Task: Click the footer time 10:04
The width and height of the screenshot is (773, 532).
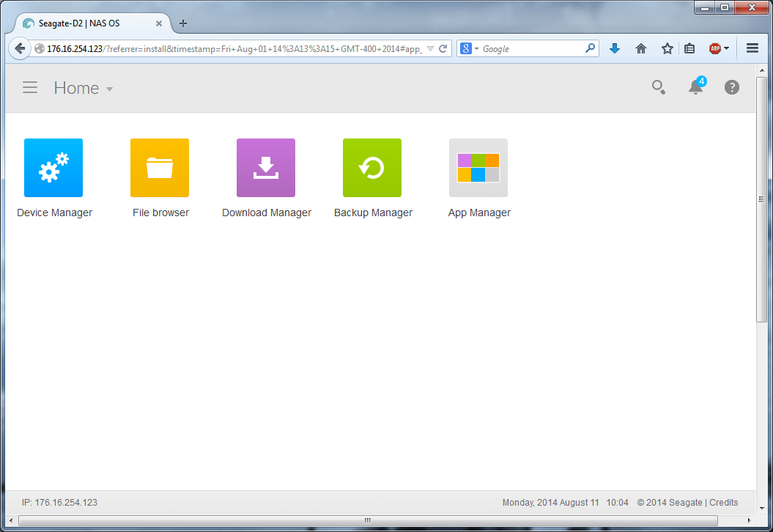Action: click(617, 503)
